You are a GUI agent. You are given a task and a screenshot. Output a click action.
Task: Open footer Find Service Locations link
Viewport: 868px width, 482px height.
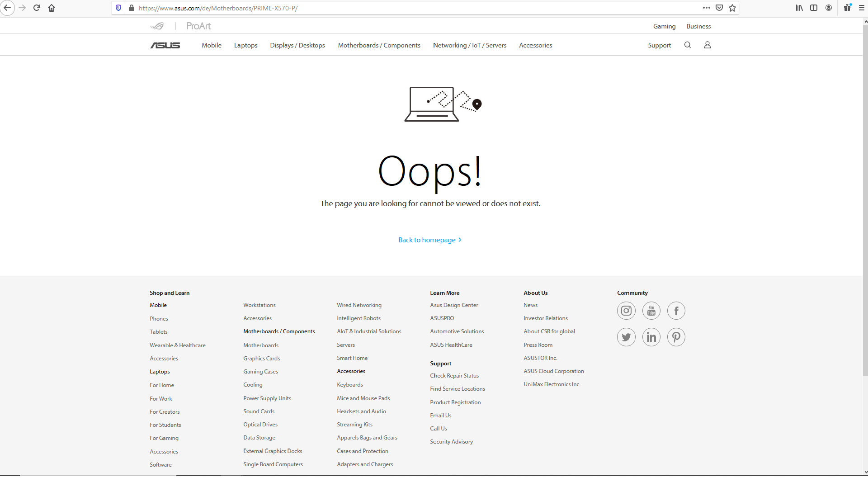pyautogui.click(x=458, y=388)
